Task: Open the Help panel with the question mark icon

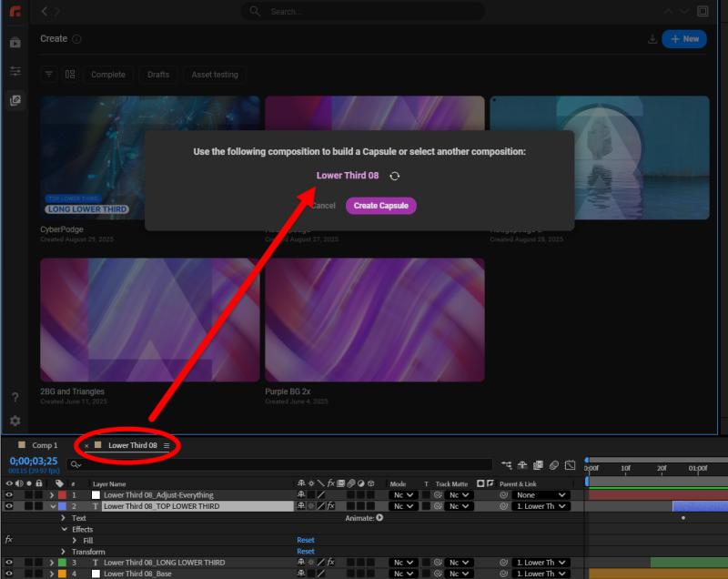Action: [x=15, y=395]
